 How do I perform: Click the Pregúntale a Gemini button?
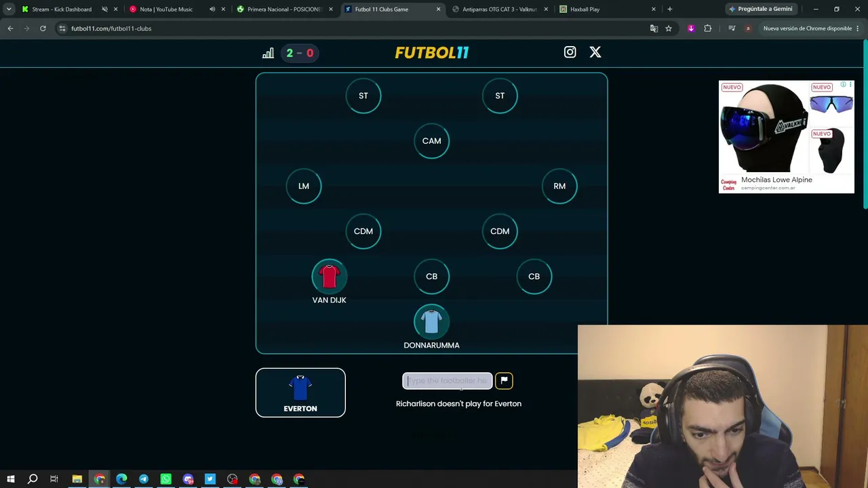[760, 9]
